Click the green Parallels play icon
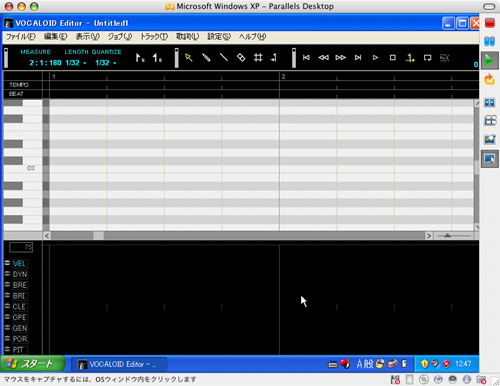500x386 pixels. (489, 61)
